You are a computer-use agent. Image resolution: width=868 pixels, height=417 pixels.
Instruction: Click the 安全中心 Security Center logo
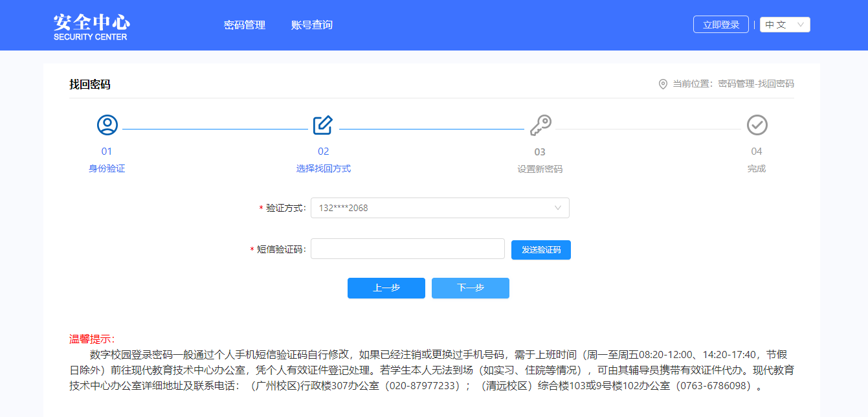91,26
